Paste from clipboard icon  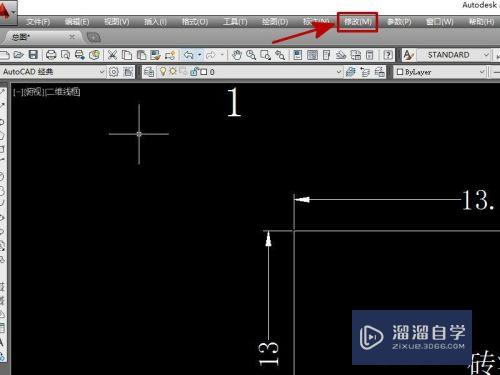(x=141, y=55)
